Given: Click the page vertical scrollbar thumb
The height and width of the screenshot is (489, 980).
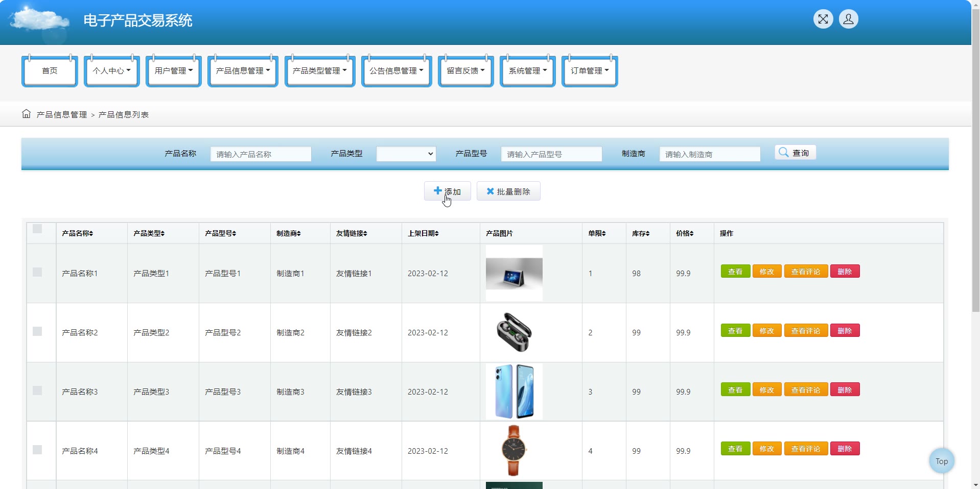Looking at the screenshot, I should pyautogui.click(x=975, y=161).
